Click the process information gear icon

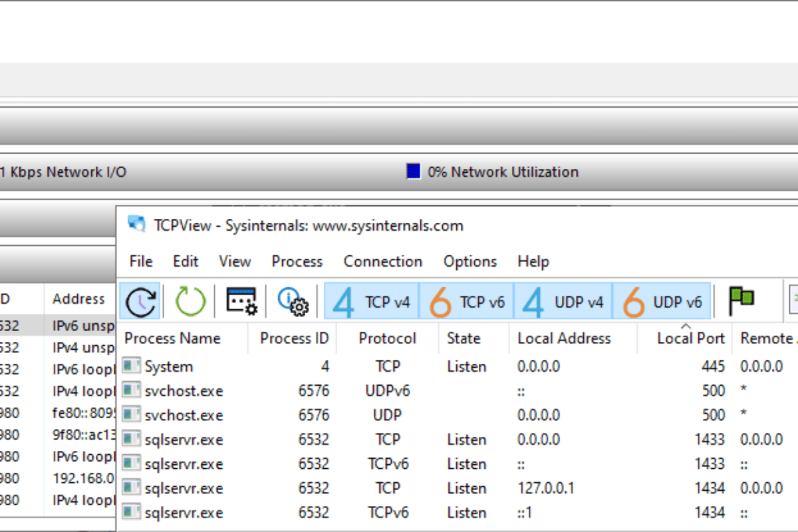(293, 301)
